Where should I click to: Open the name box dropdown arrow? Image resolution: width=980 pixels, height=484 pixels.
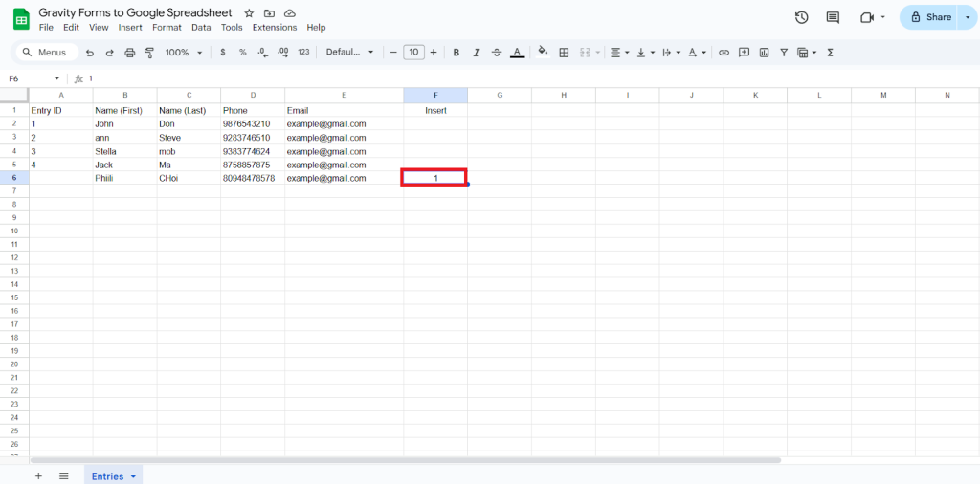(56, 78)
